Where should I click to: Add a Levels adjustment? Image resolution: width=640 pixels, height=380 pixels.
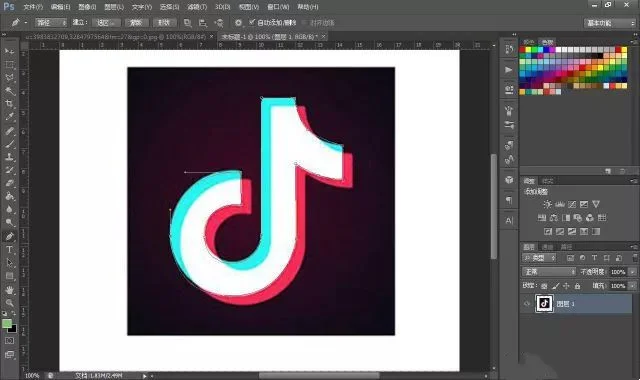coord(560,204)
